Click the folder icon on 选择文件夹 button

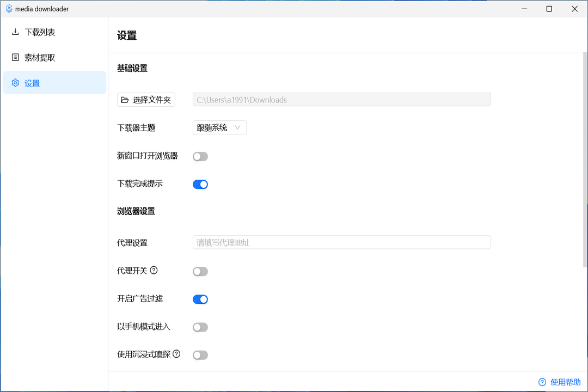tap(125, 100)
